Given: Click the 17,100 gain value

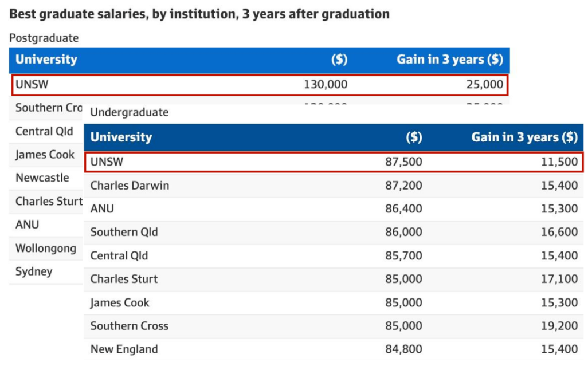Looking at the screenshot, I should pyautogui.click(x=559, y=279).
